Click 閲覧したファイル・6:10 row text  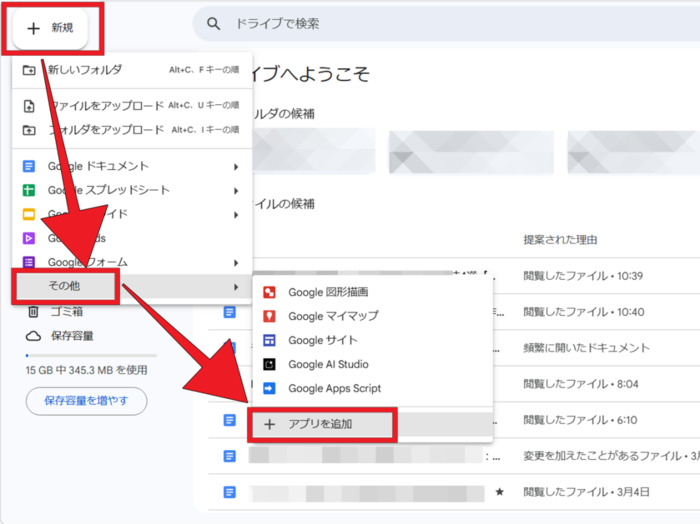point(580,420)
